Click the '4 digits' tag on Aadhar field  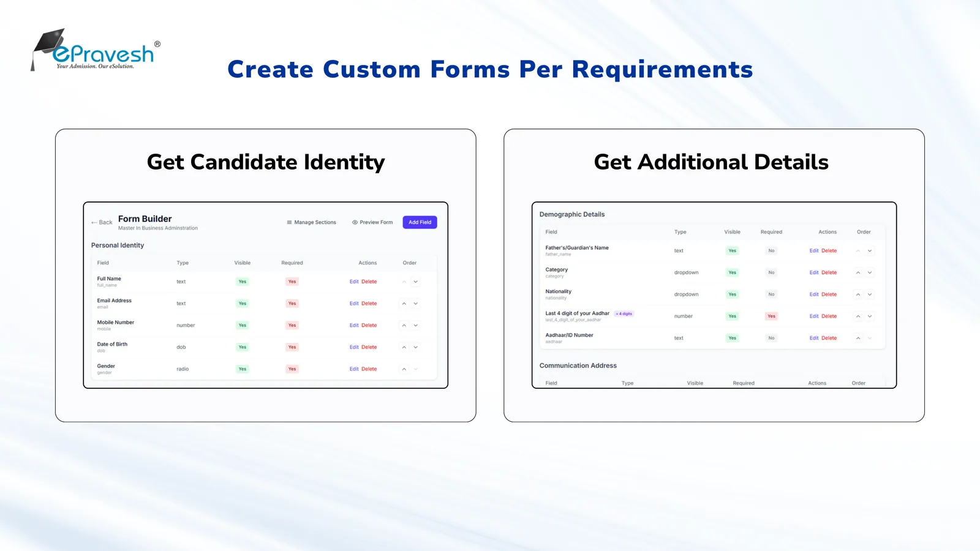click(x=624, y=313)
